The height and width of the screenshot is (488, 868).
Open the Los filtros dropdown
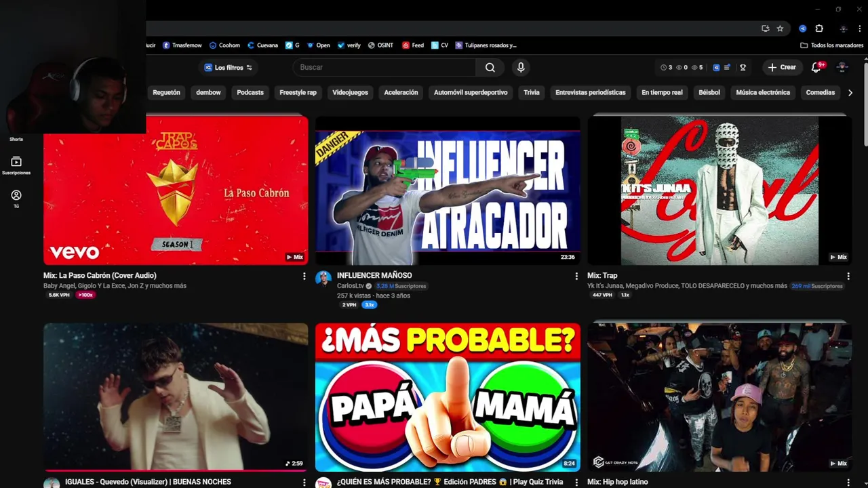point(229,67)
